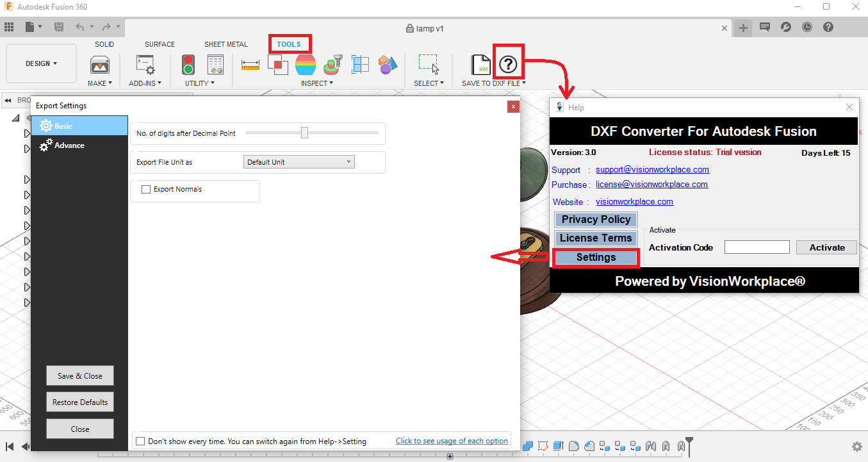Expand the SAVE TO DXF FILE dropdown
Screen dimensions: 868x462
[x=494, y=83]
